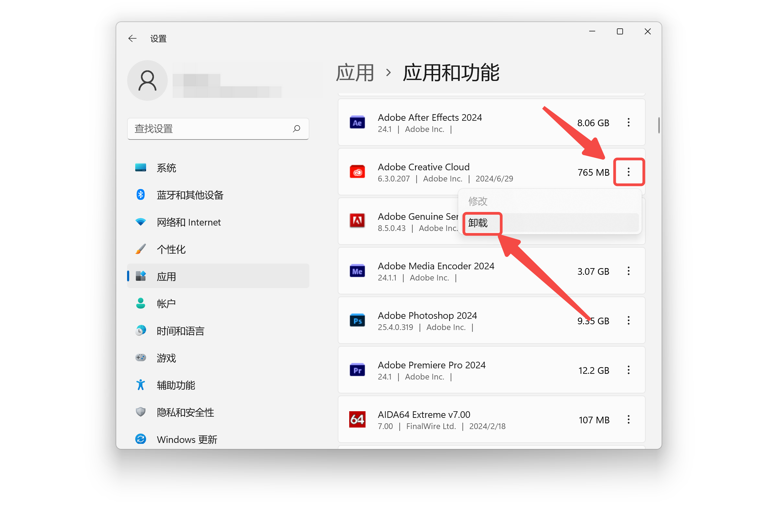Click the user profile avatar

(x=147, y=80)
